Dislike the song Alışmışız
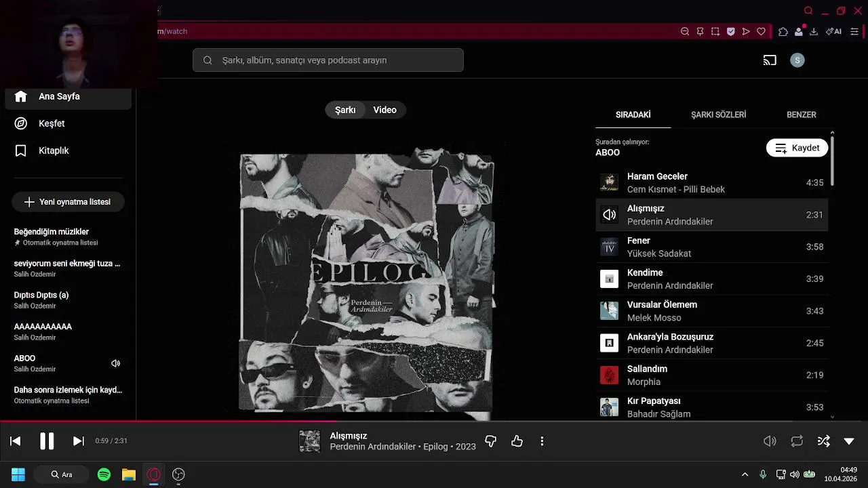Image resolution: width=868 pixels, height=488 pixels. coord(491,441)
